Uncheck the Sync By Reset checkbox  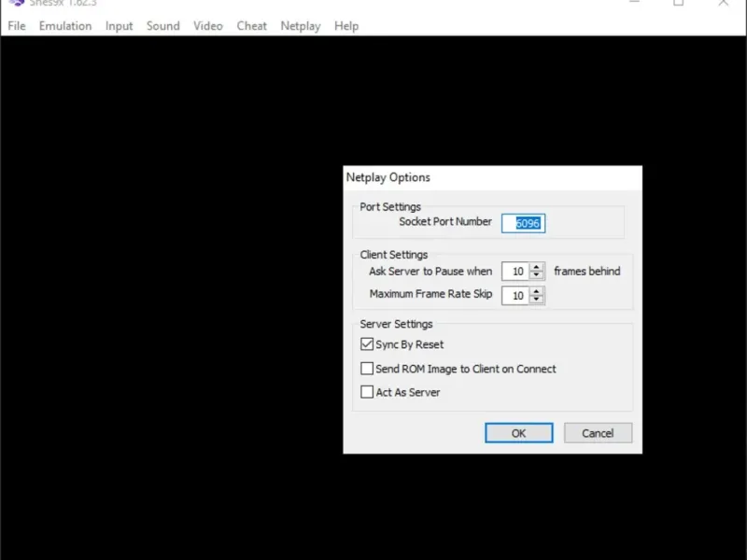tap(367, 343)
